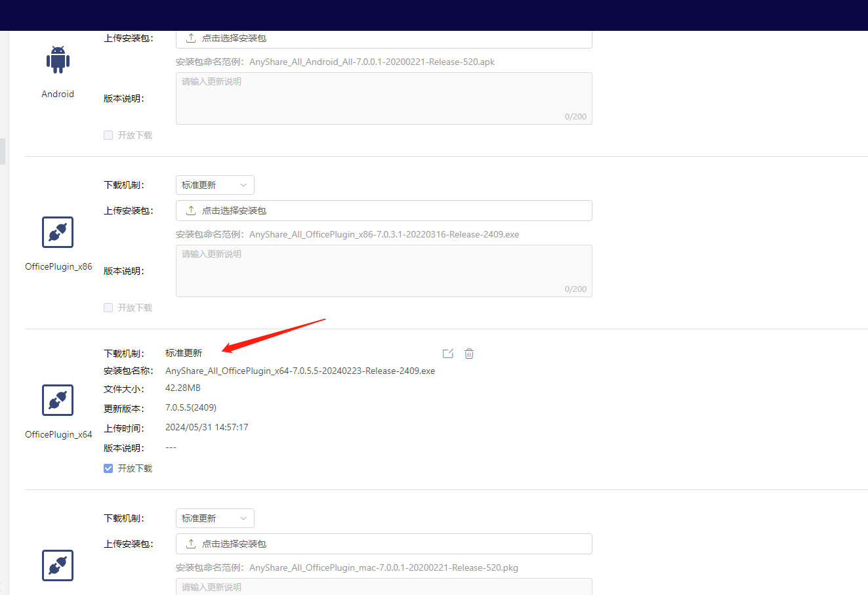Click the OfficePlugin_x86 plug icon

coord(58,232)
